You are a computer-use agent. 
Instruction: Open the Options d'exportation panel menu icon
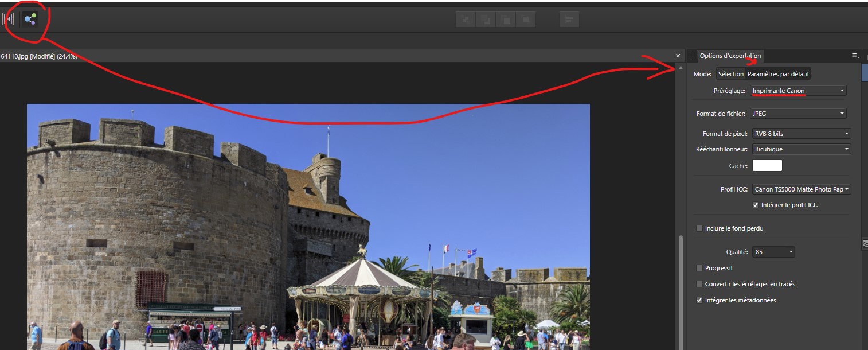[x=855, y=56]
